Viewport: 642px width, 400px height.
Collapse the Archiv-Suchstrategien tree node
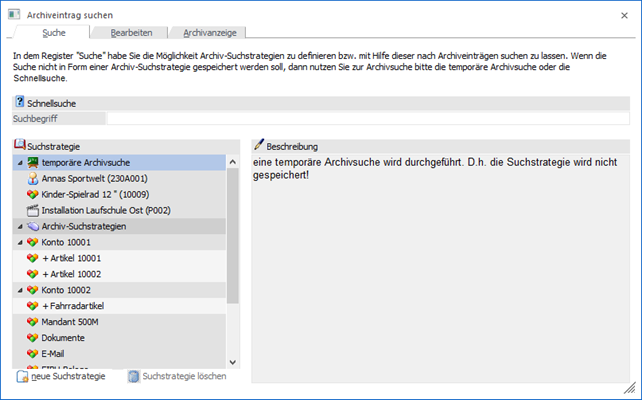[20, 226]
